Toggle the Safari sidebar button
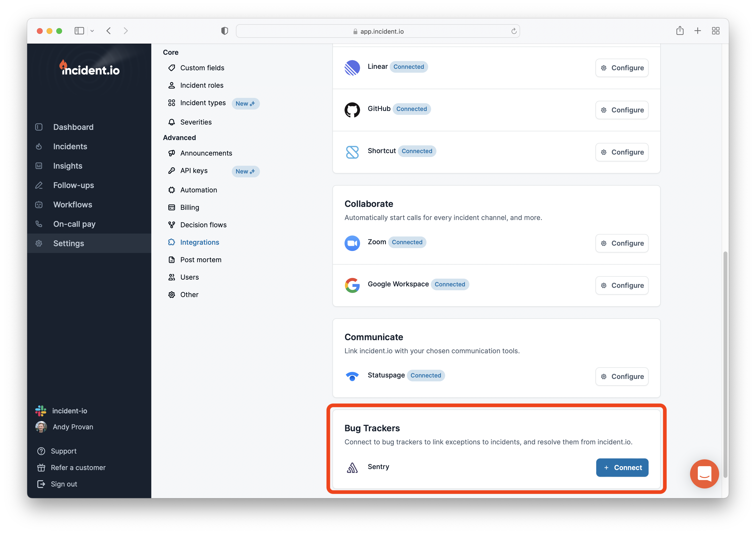Image resolution: width=756 pixels, height=534 pixels. coord(79,31)
